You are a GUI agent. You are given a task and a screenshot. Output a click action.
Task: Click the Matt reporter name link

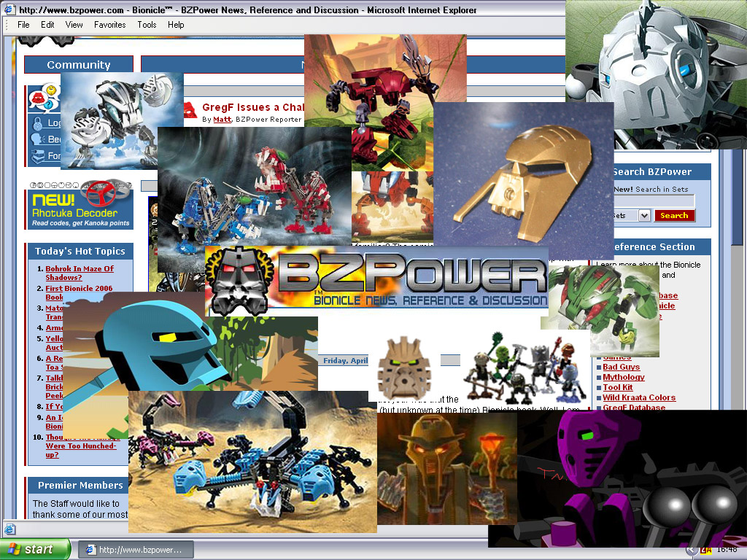(222, 119)
